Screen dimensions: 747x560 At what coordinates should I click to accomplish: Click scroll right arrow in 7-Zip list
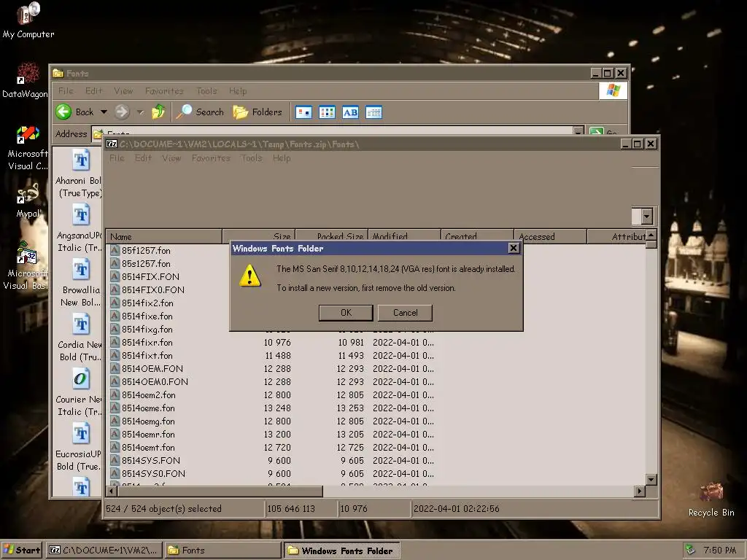pyautogui.click(x=640, y=491)
